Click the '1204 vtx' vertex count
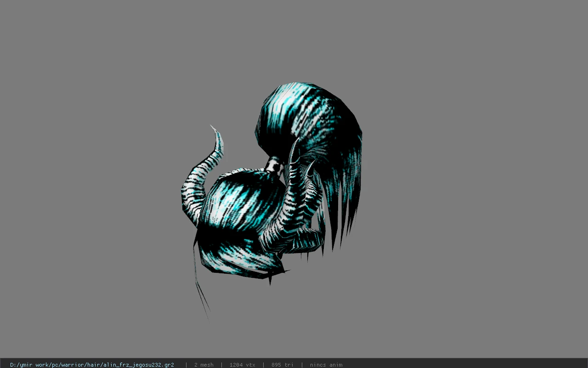 [x=242, y=365]
